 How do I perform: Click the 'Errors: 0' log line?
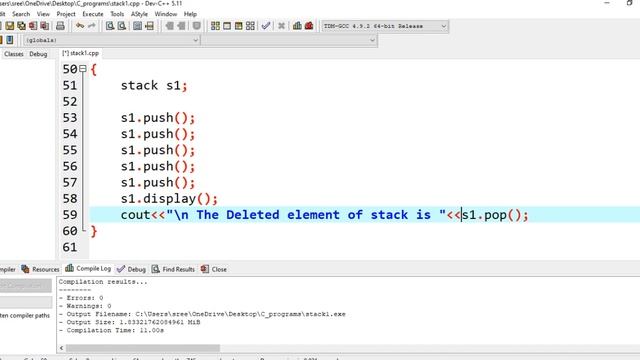pos(81,298)
